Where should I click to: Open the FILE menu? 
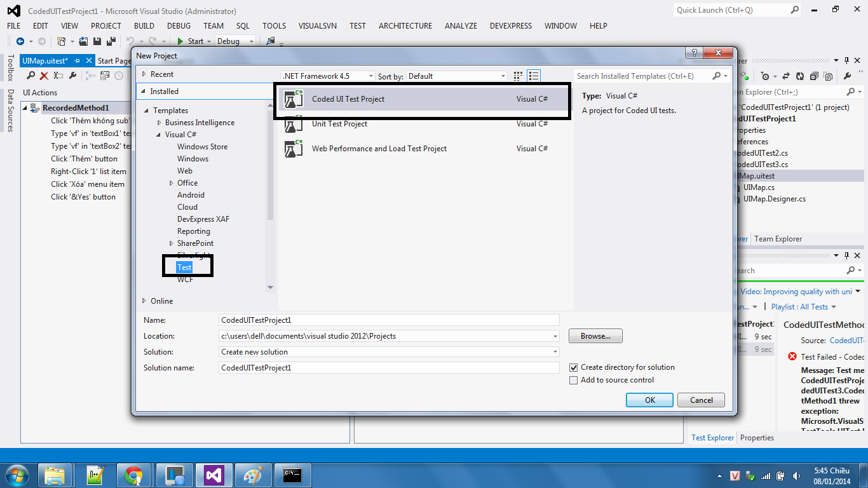point(13,25)
